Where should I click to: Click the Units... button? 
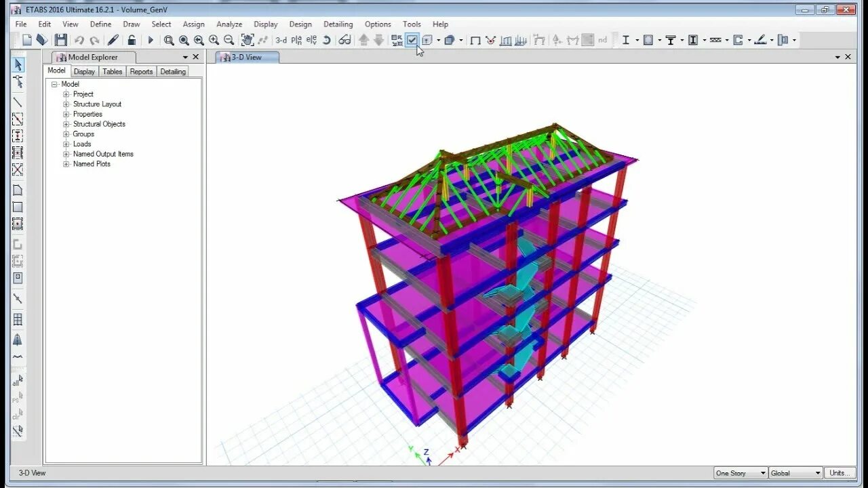tap(839, 473)
